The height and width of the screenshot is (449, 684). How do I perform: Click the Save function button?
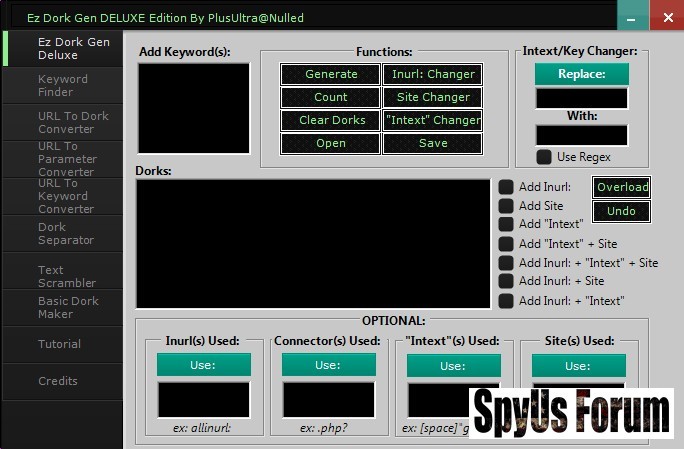pyautogui.click(x=432, y=143)
